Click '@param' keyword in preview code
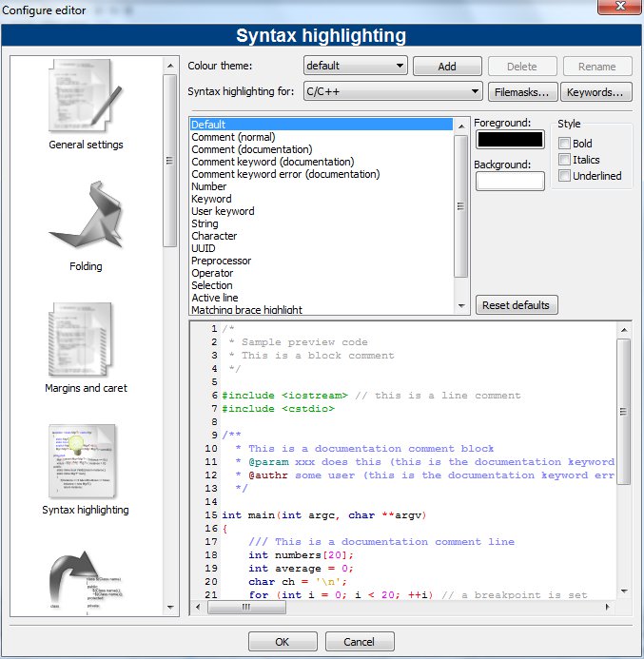 [x=268, y=462]
